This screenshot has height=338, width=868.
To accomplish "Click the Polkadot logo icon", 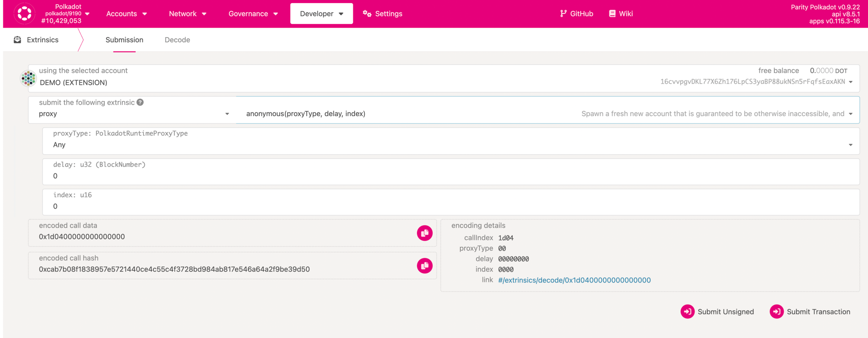I will [x=24, y=14].
